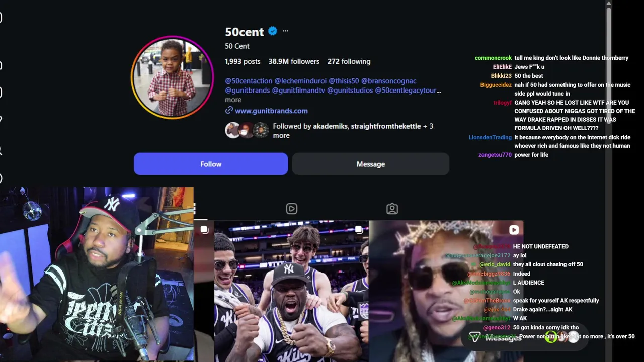
Task: Expand the bio with the more link
Action: pos(233,100)
